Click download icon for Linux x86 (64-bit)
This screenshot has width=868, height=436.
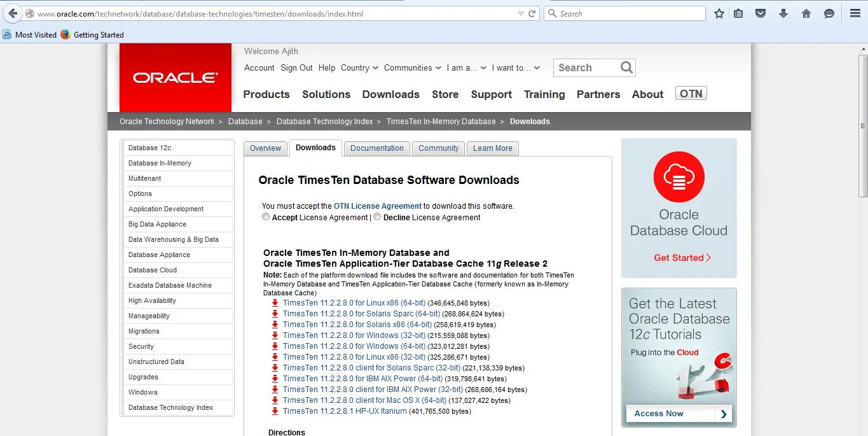point(275,303)
